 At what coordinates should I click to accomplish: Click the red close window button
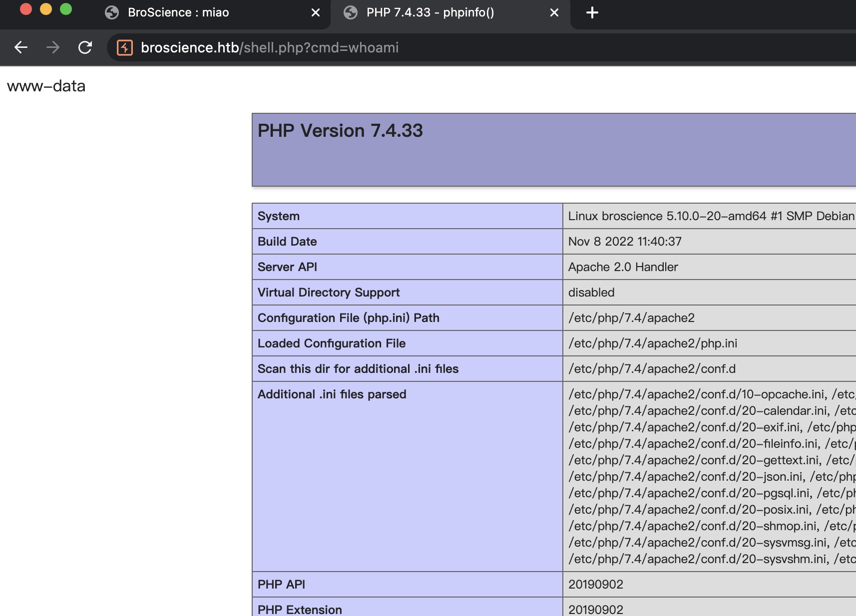click(26, 9)
